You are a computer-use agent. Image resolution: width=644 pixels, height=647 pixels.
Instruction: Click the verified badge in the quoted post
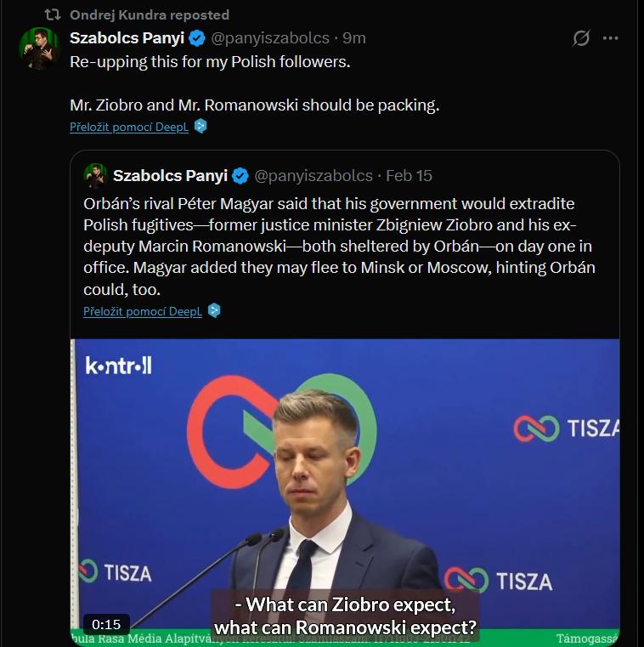240,176
